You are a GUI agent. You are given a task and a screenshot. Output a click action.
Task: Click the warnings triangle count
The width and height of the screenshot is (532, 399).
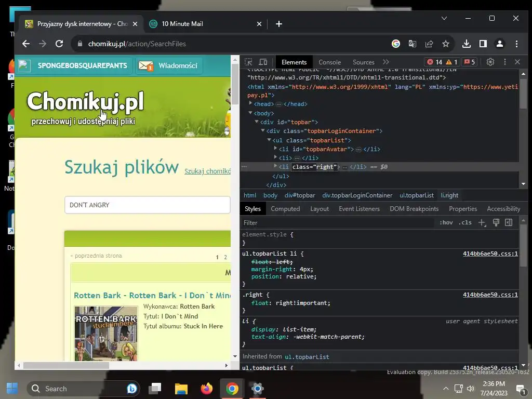tap(451, 62)
